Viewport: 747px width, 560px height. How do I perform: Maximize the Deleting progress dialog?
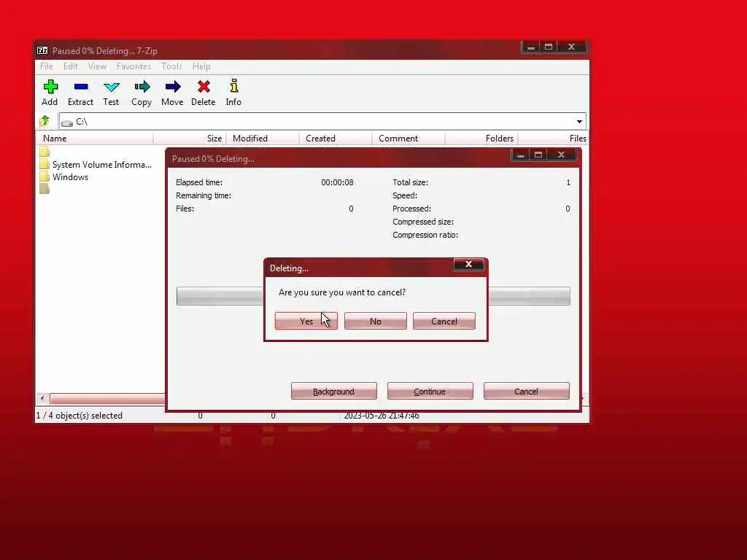coord(539,155)
